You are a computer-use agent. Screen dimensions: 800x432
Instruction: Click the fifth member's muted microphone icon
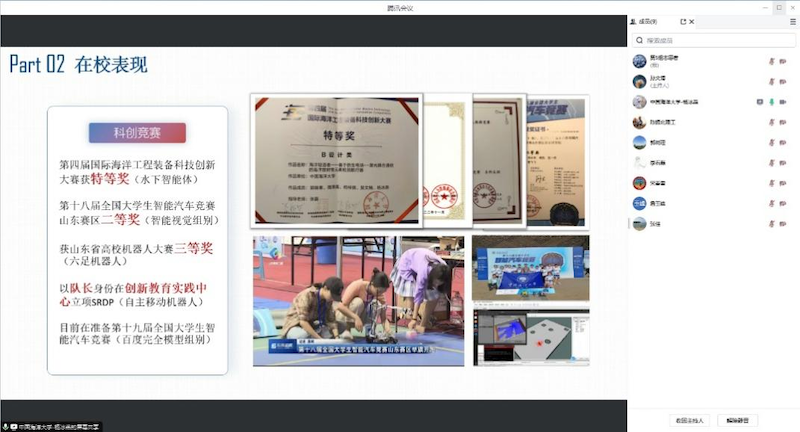click(770, 142)
